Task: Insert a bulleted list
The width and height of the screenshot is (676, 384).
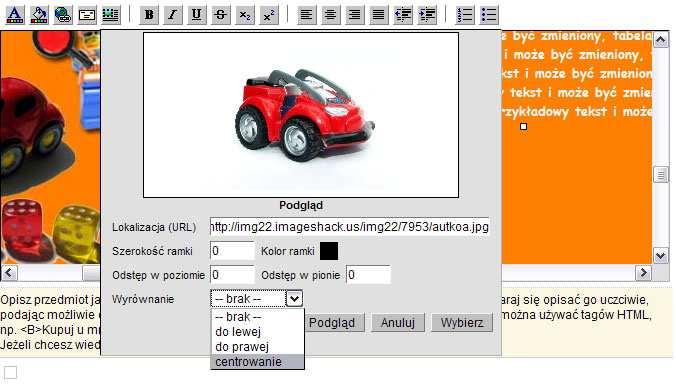Action: (x=489, y=15)
